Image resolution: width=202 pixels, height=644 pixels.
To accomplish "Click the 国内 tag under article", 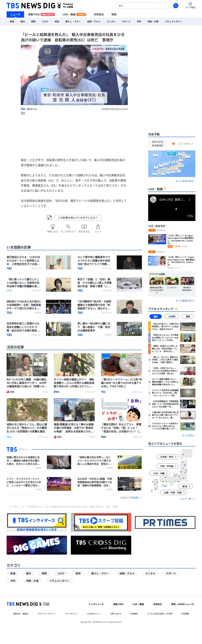I will [23, 113].
